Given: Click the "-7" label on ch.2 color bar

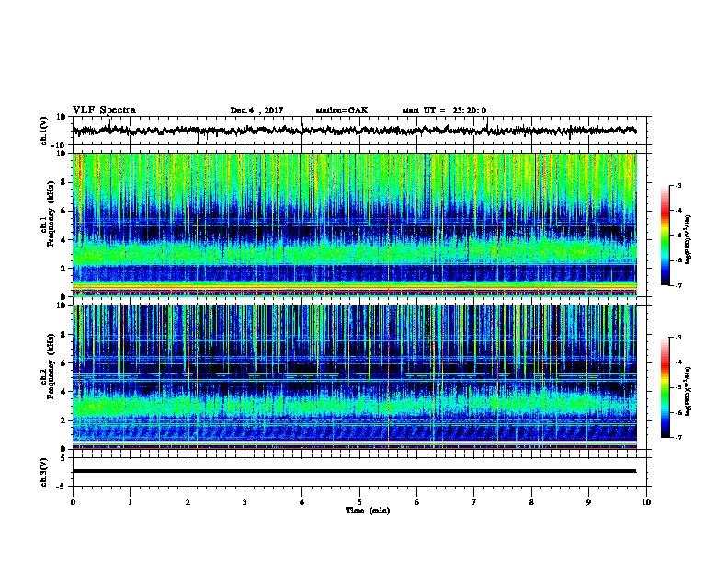Looking at the screenshot, I should tap(677, 438).
